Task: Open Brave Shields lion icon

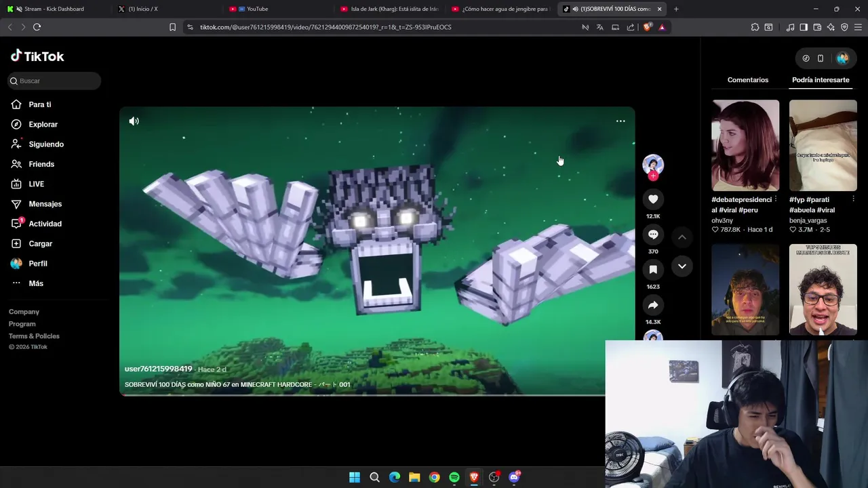Action: pos(647,27)
